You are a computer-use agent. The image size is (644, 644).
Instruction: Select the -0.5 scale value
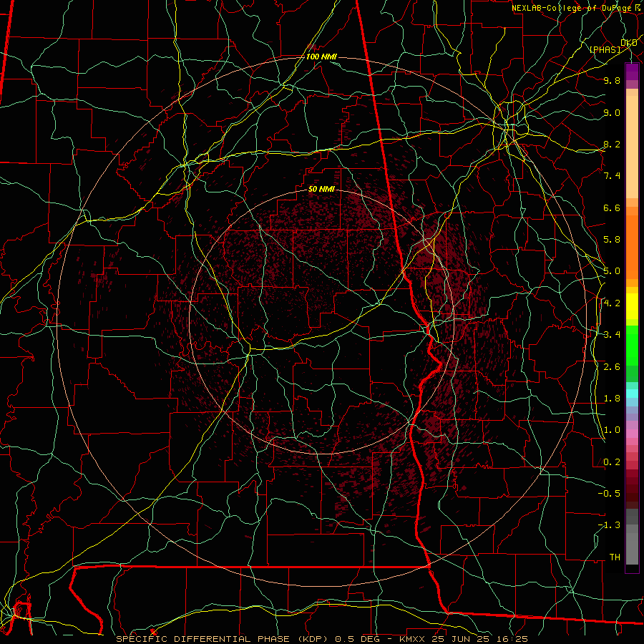(x=609, y=494)
